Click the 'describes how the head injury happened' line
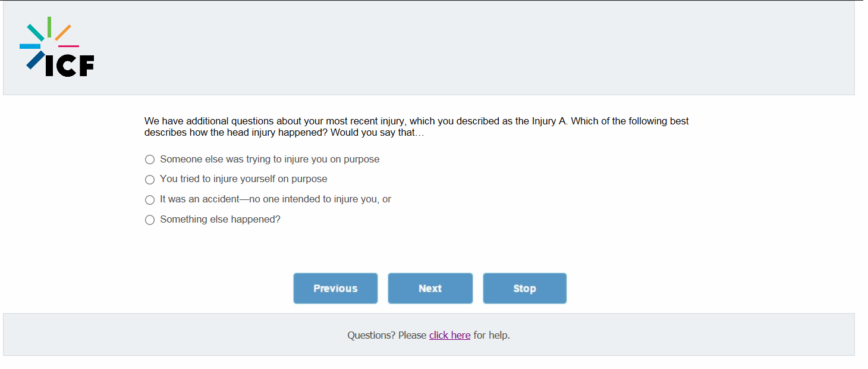This screenshot has height=369, width=868. (284, 133)
